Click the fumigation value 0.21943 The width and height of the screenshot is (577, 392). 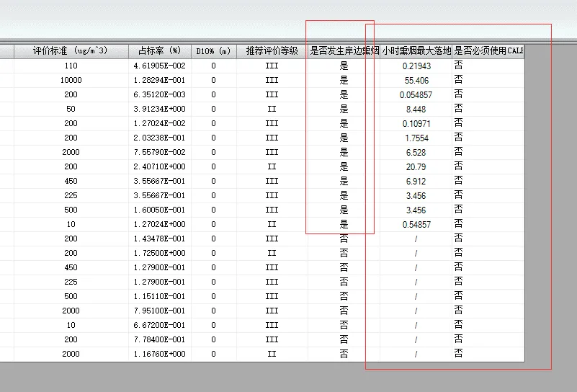(416, 66)
